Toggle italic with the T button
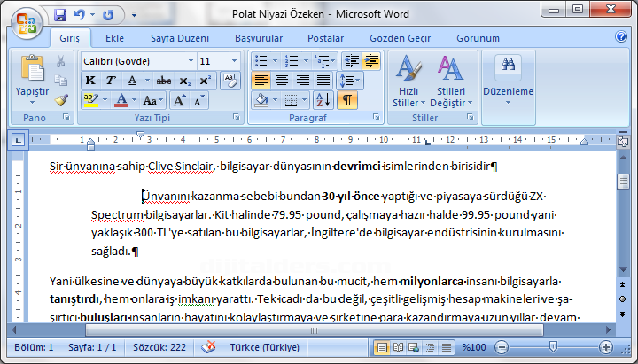Screen dimensions: 638x364 pos(110,81)
